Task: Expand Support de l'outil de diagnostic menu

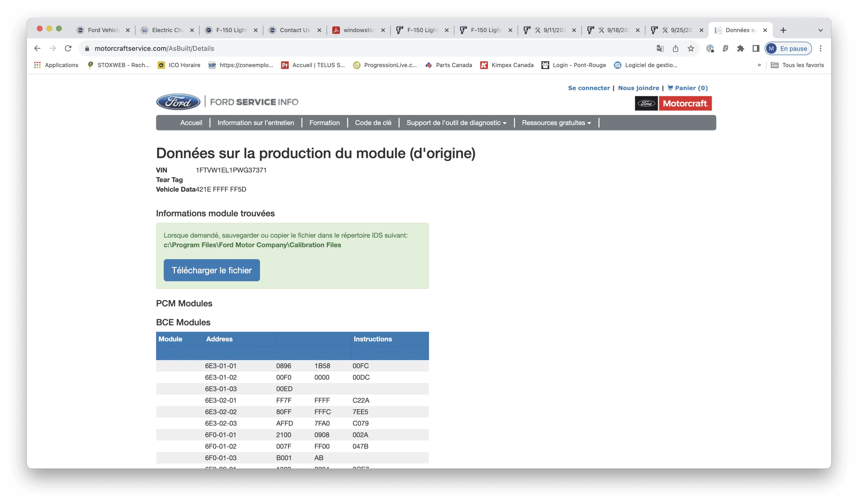Action: (x=456, y=123)
